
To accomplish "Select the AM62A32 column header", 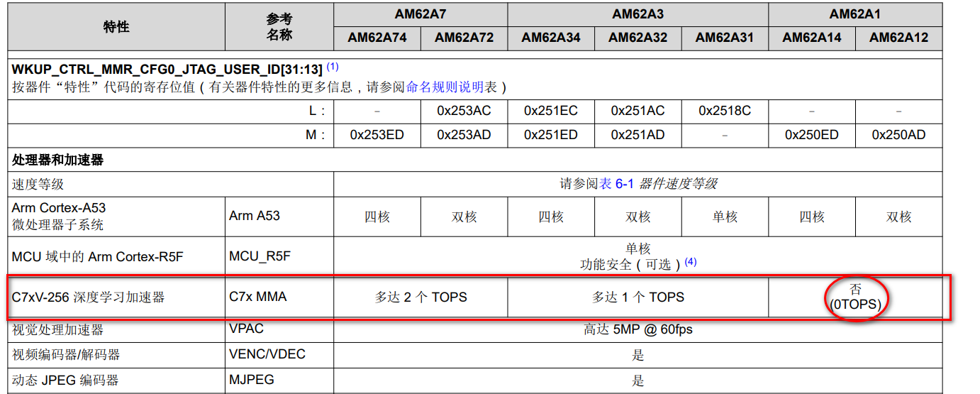I will pyautogui.click(x=637, y=38).
